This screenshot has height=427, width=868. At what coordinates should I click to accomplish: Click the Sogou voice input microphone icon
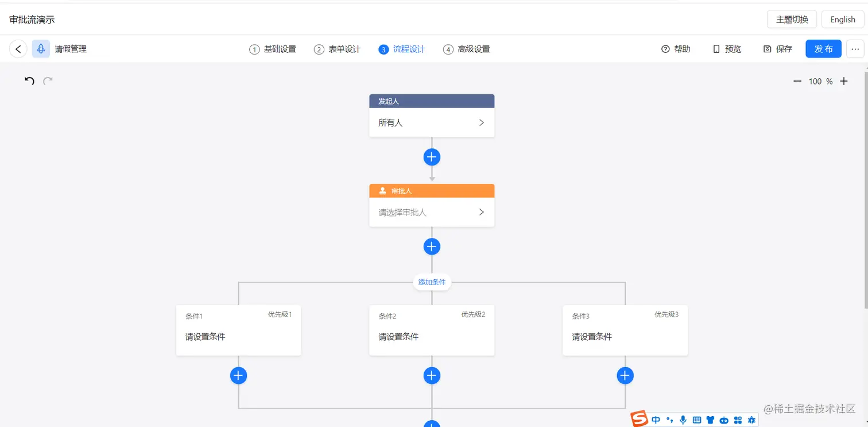[683, 420]
